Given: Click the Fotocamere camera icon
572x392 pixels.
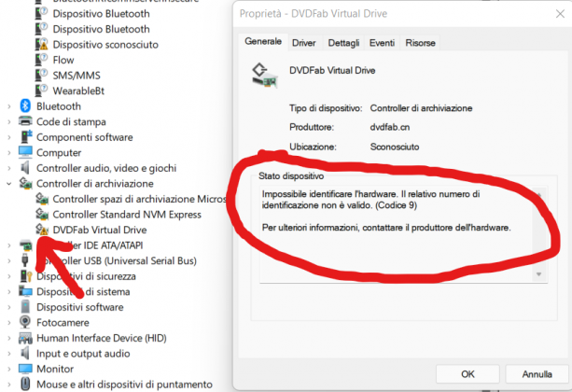Looking at the screenshot, I should pos(25,322).
